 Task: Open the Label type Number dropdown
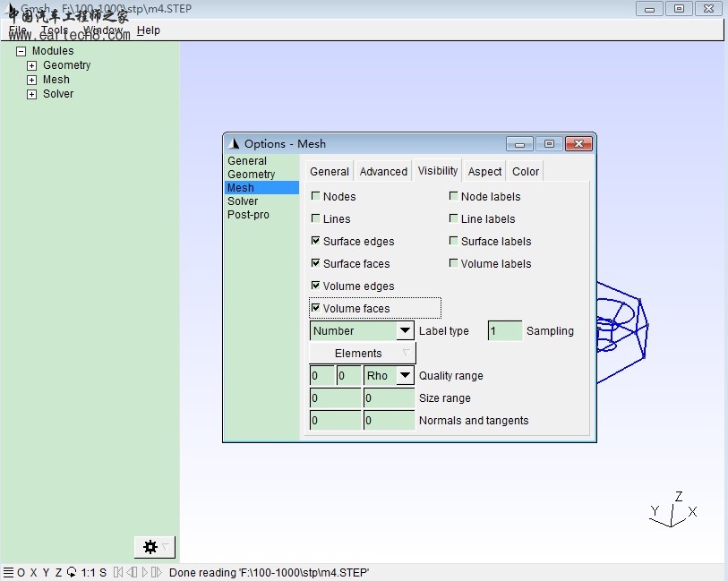coord(405,331)
